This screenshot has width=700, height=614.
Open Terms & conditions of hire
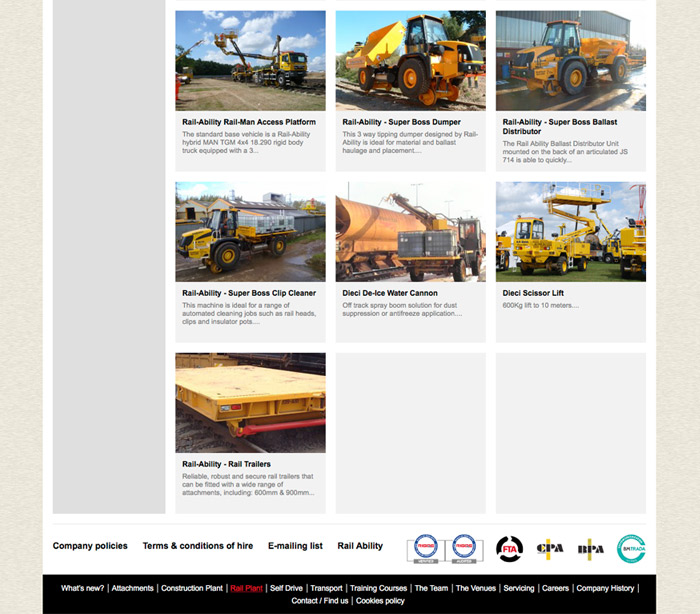[198, 546]
